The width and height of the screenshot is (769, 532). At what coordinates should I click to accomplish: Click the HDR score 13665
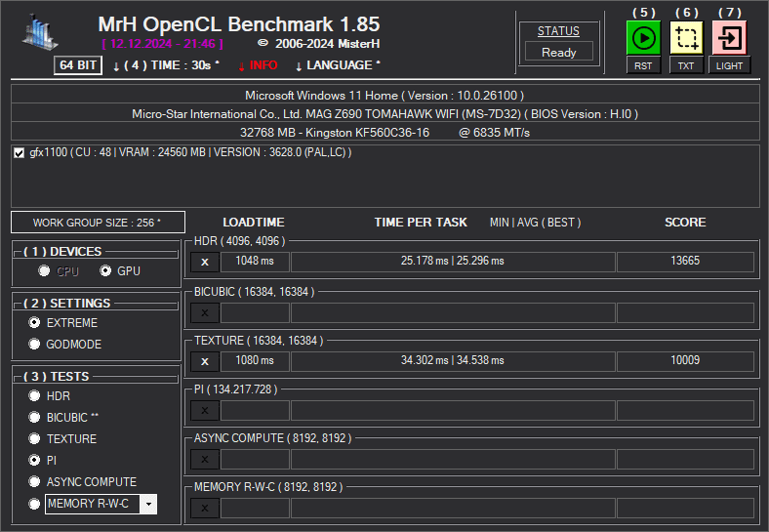[x=685, y=262]
